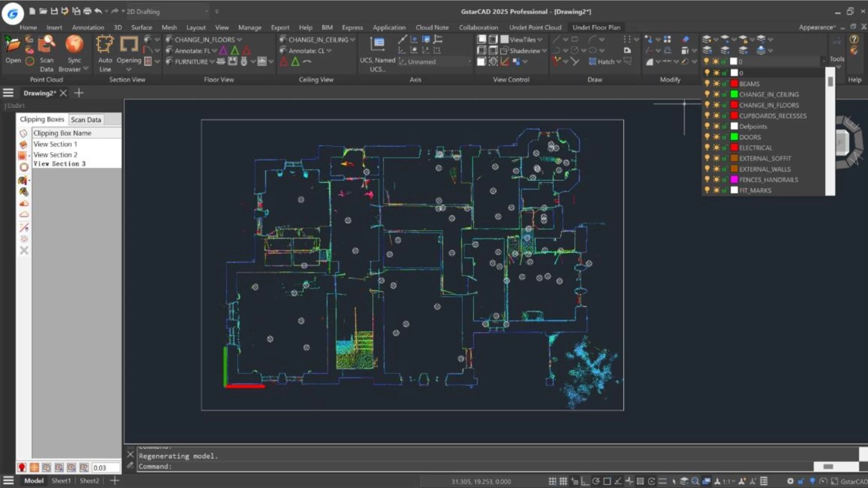The width and height of the screenshot is (868, 488).
Task: Click the Help question mark icon
Action: click(854, 39)
